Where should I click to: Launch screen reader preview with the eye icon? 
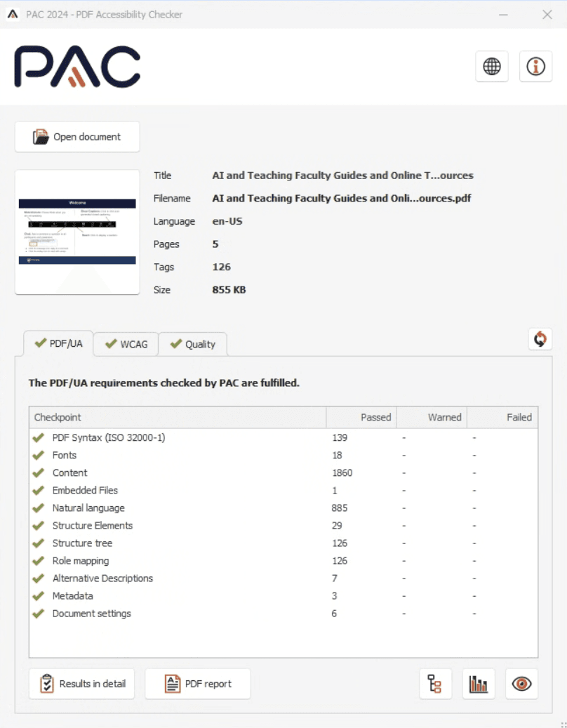click(521, 683)
